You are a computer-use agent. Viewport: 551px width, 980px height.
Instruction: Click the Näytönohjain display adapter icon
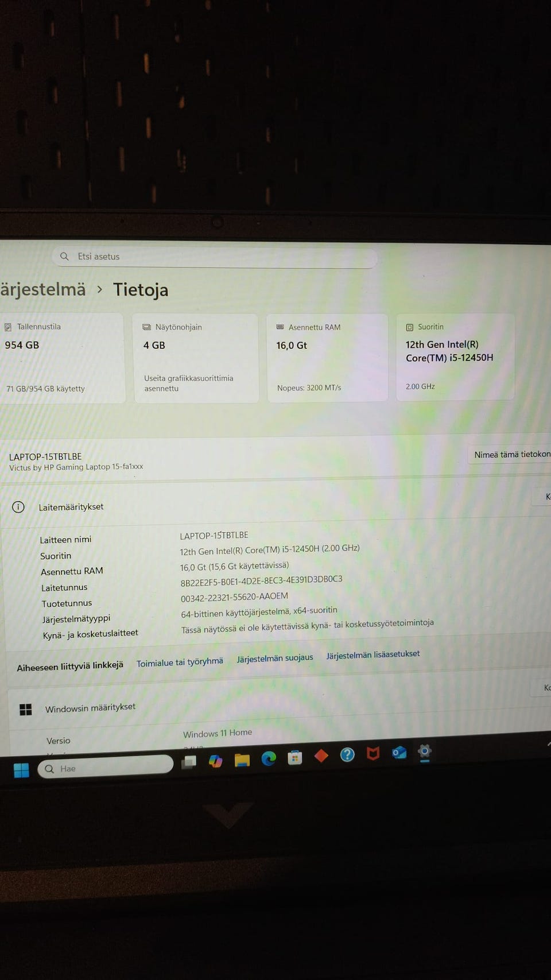pyautogui.click(x=146, y=327)
